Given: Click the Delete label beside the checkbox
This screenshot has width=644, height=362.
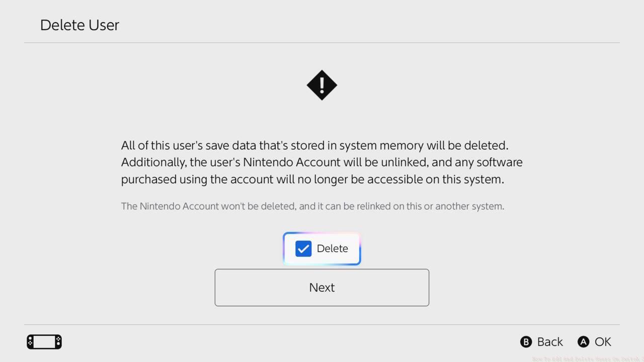Looking at the screenshot, I should point(332,248).
